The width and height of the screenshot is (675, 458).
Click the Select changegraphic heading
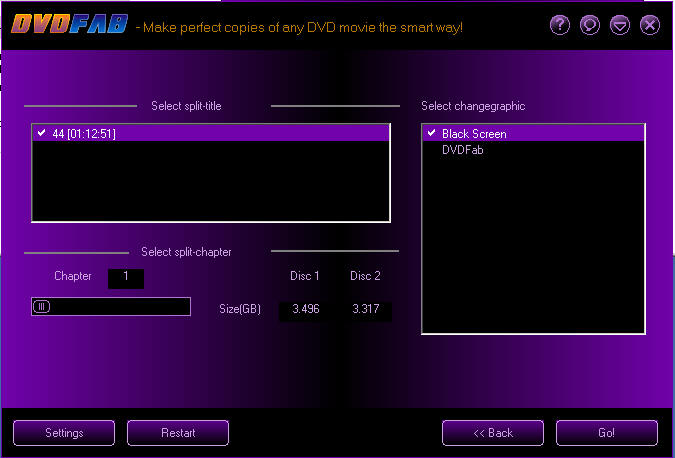[473, 106]
